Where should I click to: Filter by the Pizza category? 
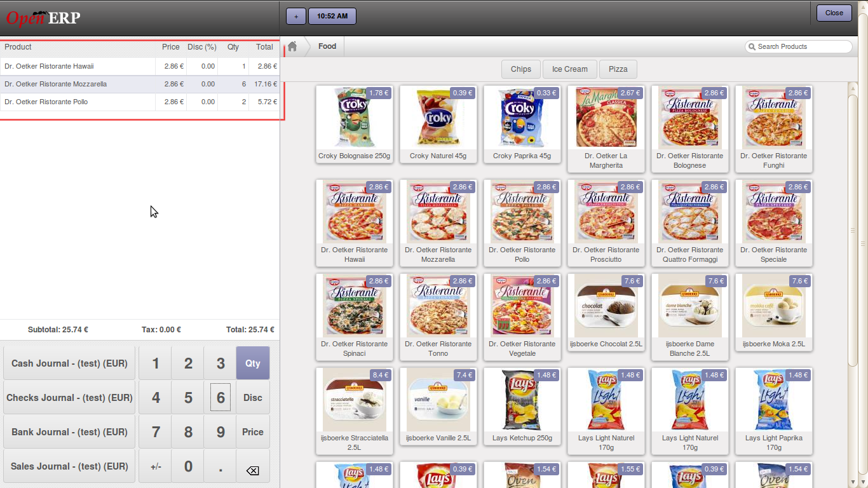click(x=618, y=69)
